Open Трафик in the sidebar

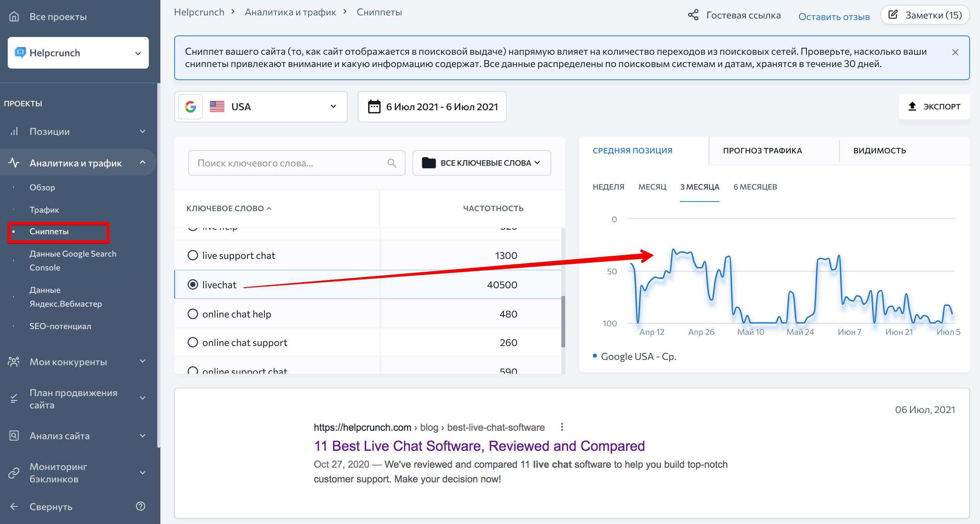[x=44, y=210]
